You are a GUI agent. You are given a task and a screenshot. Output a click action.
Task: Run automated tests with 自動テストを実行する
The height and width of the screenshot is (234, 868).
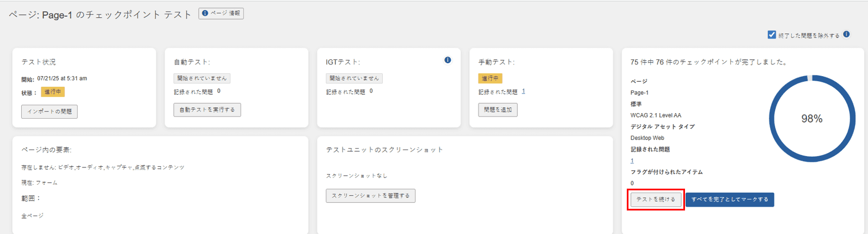(207, 109)
